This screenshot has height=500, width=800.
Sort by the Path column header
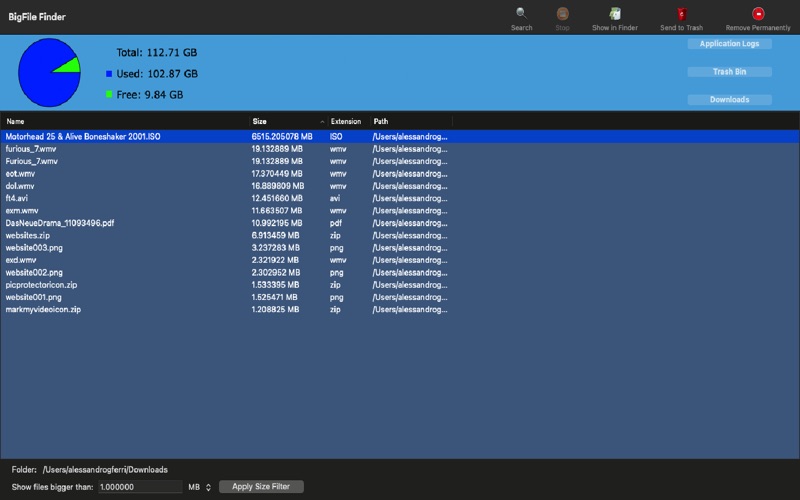pyautogui.click(x=411, y=121)
